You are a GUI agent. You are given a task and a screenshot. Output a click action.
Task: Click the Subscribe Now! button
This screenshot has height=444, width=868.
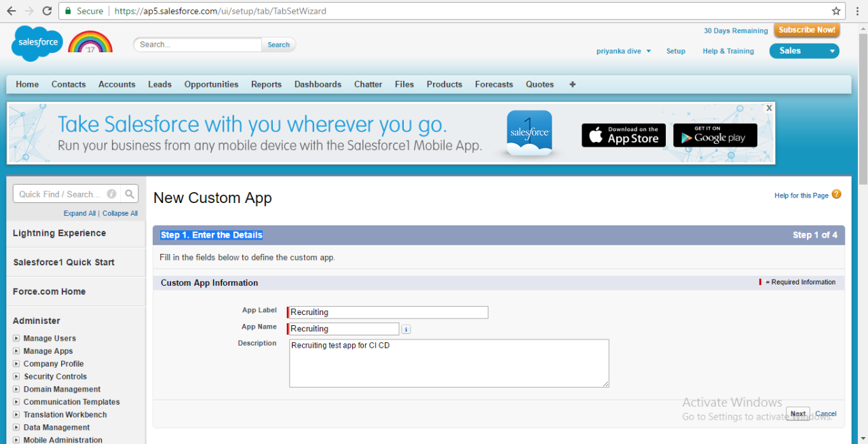(807, 30)
